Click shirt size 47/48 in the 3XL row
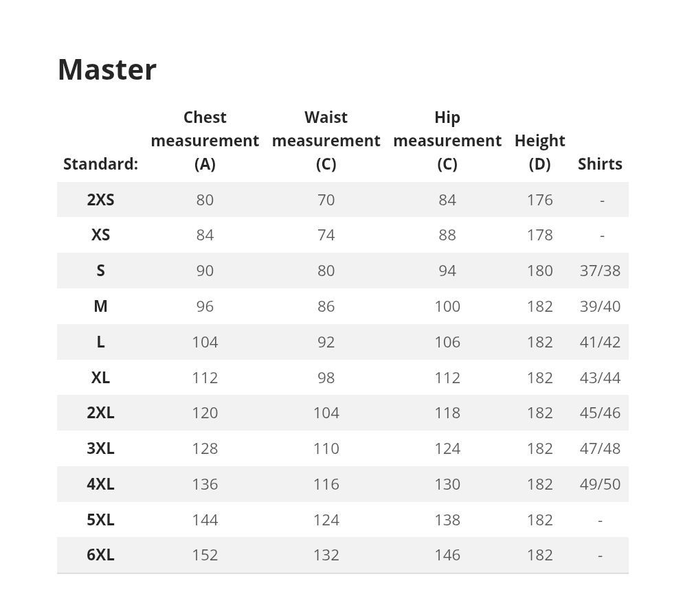The height and width of the screenshot is (616, 683). tap(600, 448)
